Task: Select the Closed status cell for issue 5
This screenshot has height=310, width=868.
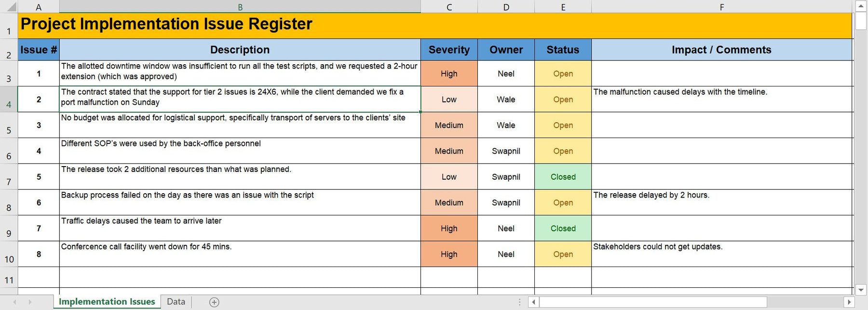Action: [563, 177]
